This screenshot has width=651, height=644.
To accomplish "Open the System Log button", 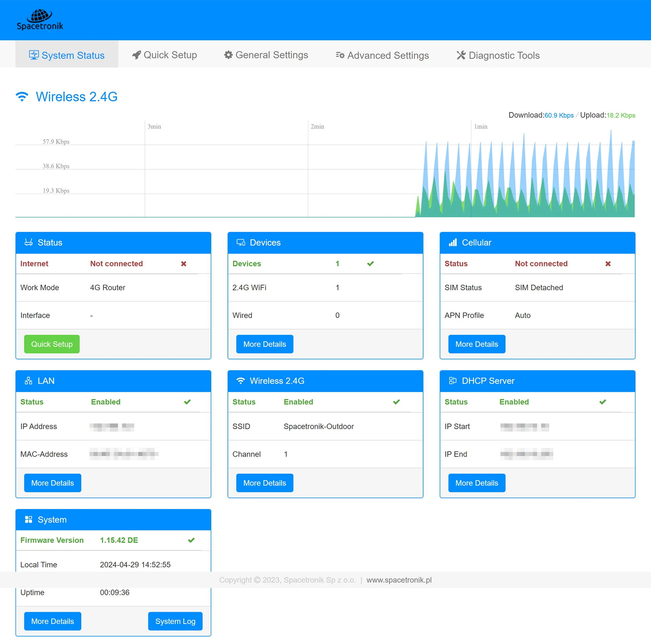I will tap(175, 621).
